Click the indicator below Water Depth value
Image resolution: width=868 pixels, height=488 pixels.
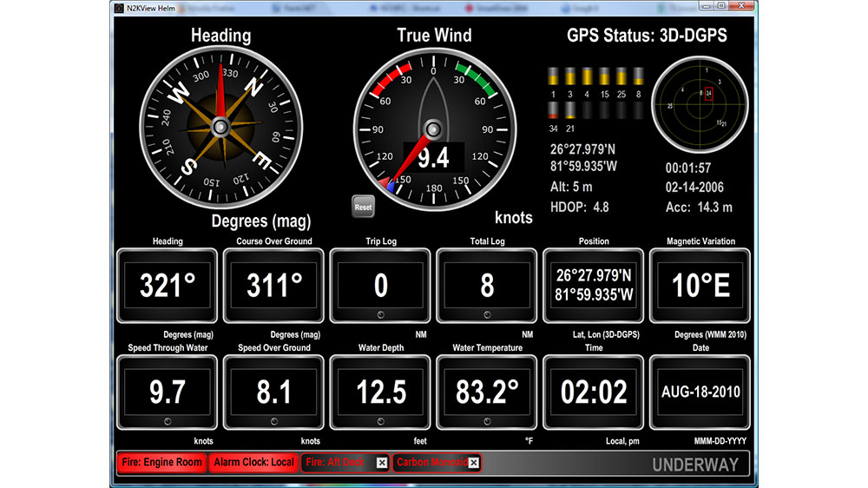(380, 421)
